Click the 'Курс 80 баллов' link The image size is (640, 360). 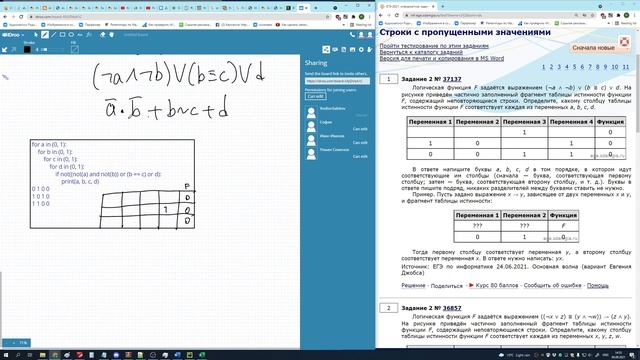497,285
